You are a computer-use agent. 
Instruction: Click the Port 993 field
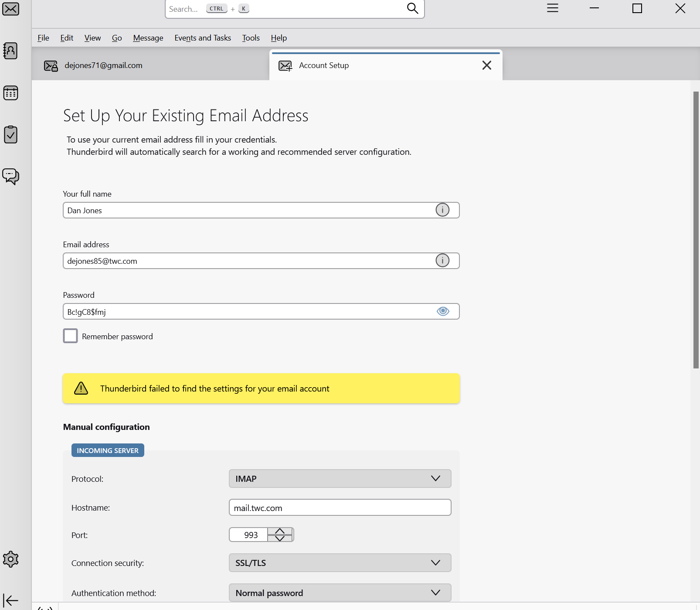point(248,535)
